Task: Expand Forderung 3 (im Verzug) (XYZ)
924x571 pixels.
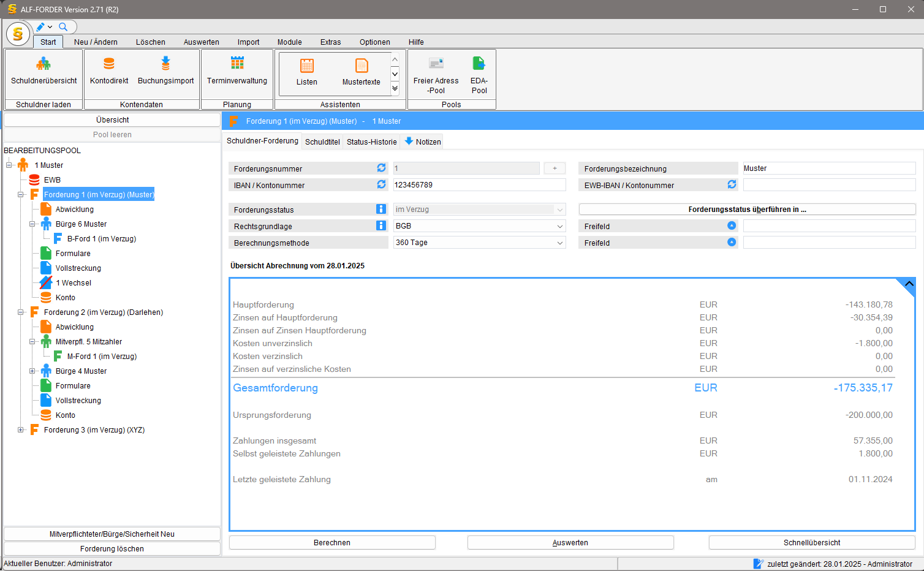Action: click(20, 429)
